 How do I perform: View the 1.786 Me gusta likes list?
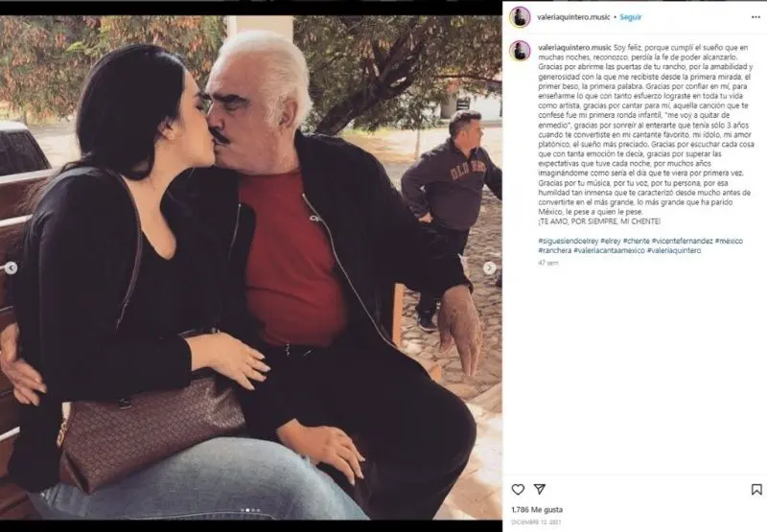(x=537, y=510)
